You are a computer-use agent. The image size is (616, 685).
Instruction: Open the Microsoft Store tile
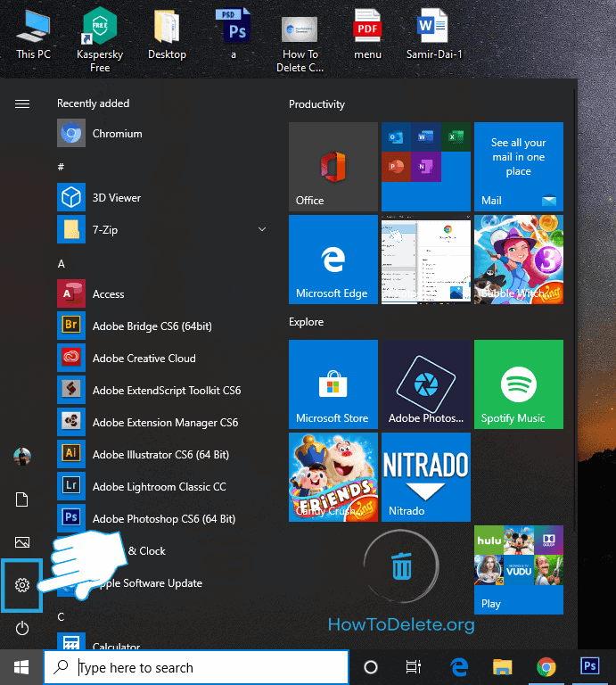pyautogui.click(x=333, y=384)
